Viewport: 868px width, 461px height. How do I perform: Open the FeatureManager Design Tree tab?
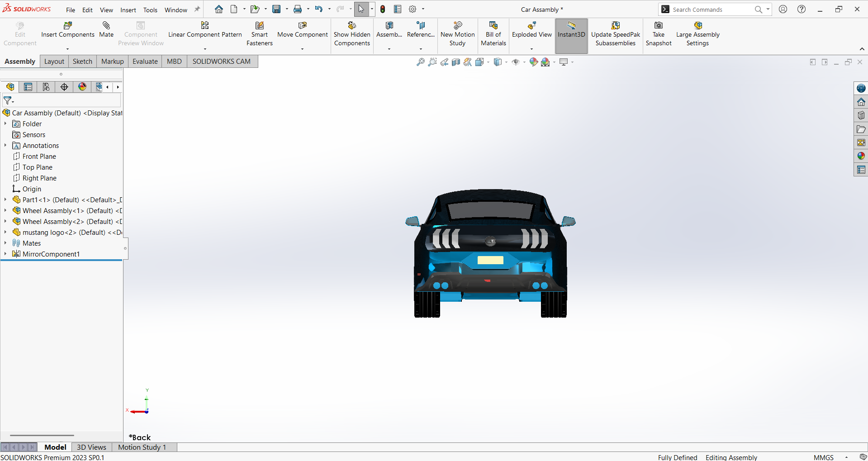coord(10,87)
